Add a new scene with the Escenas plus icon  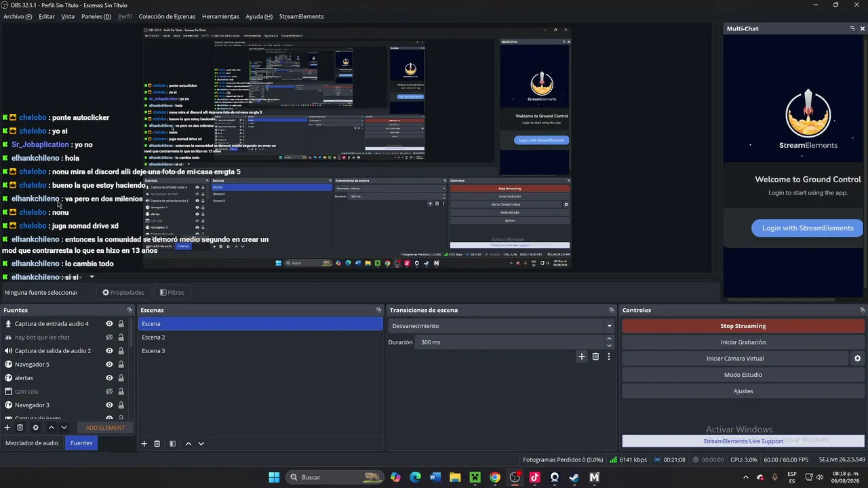click(x=144, y=444)
